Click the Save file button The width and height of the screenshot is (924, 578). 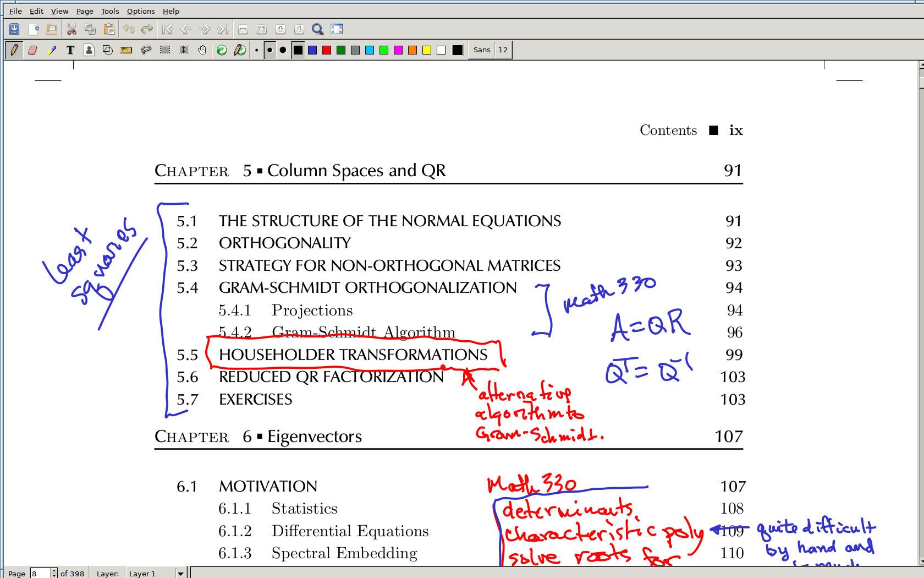click(x=14, y=29)
